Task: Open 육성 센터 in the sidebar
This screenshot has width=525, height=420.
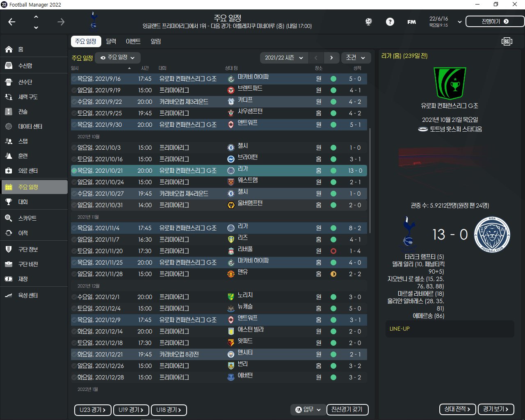Action: [34, 295]
